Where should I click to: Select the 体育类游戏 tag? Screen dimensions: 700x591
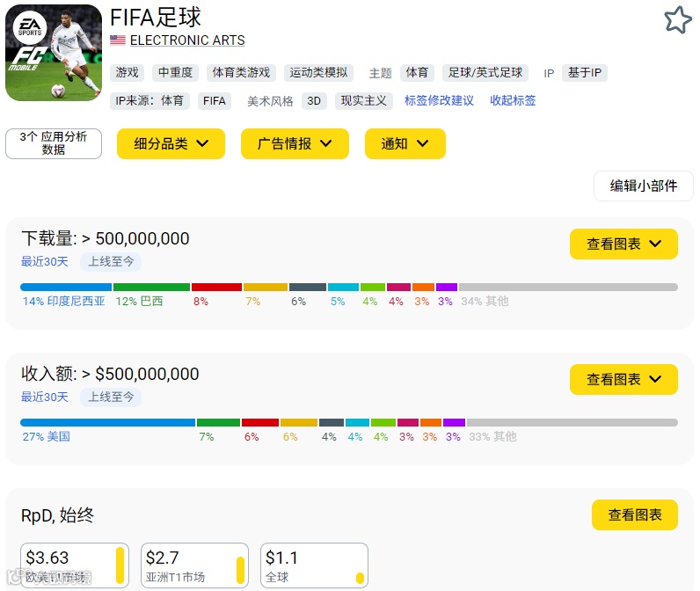241,72
